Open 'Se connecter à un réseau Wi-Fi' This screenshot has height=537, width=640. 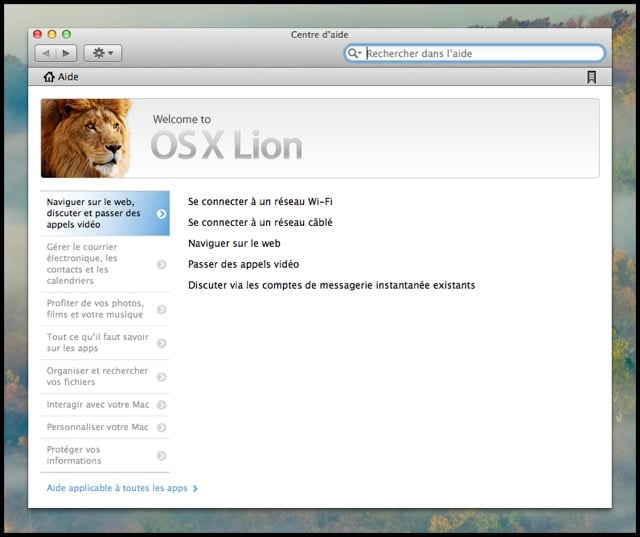click(260, 202)
